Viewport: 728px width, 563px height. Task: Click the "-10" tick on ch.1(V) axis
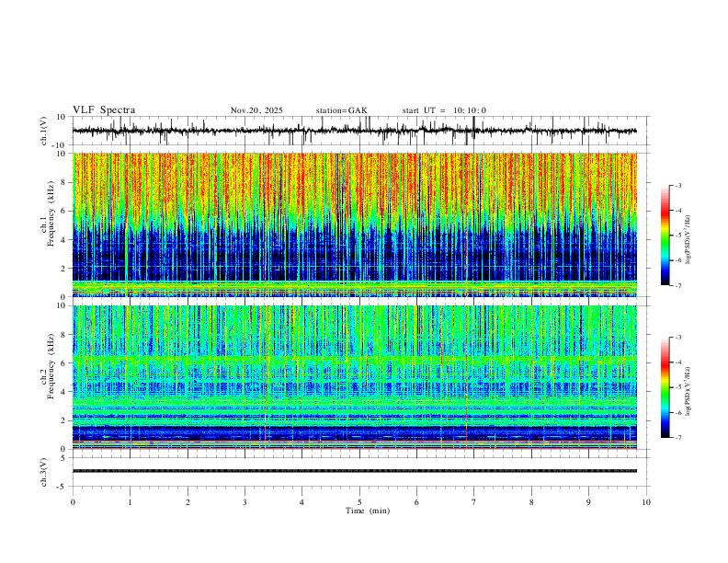click(x=60, y=145)
